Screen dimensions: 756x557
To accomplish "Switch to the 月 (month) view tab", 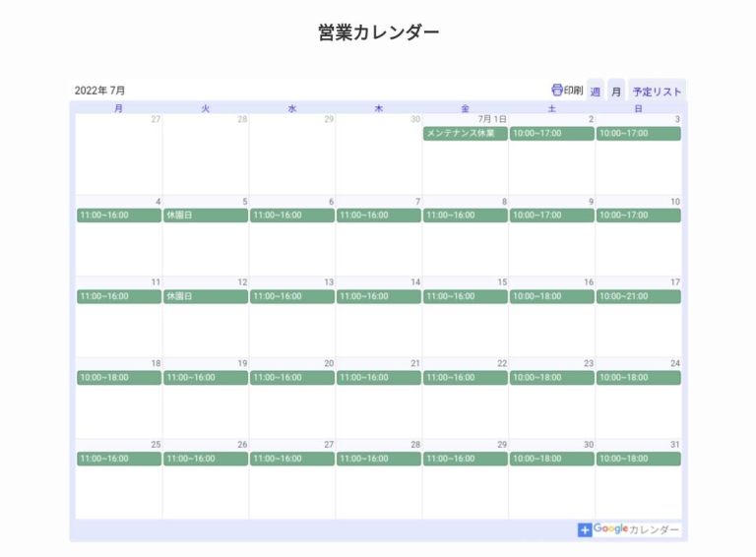I will pos(616,91).
